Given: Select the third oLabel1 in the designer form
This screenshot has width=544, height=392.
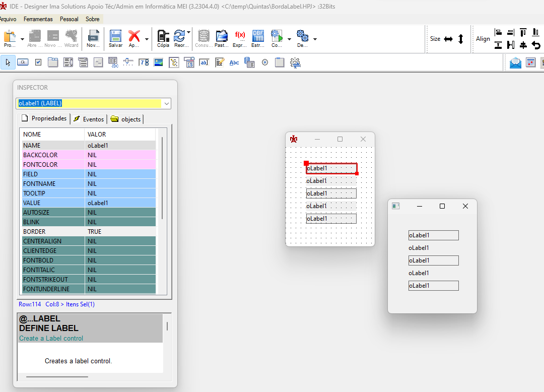Looking at the screenshot, I should 331,193.
